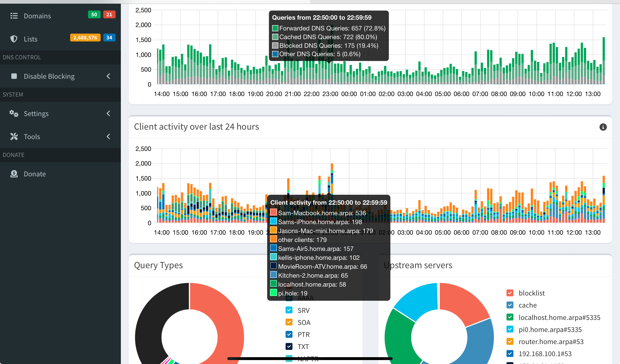Click the Disable Blocking stop icon
The image size is (620, 364).
click(x=14, y=76)
